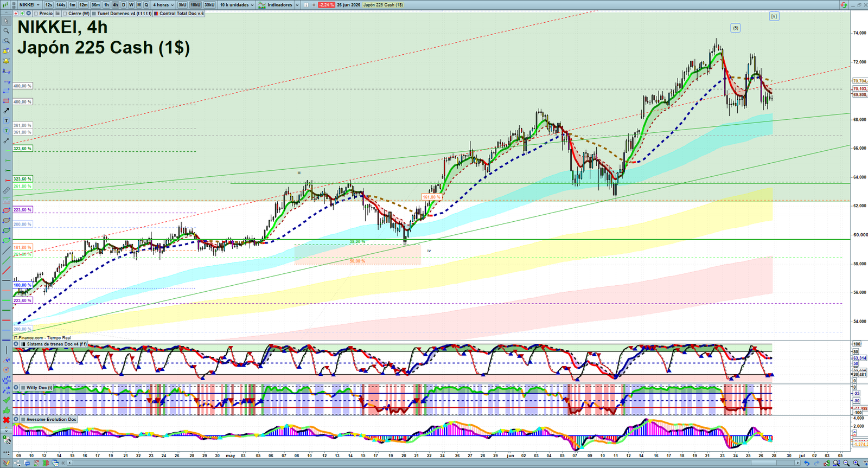868x468 pixels.
Task: Select the ruler measuring tool
Action: coord(7,190)
